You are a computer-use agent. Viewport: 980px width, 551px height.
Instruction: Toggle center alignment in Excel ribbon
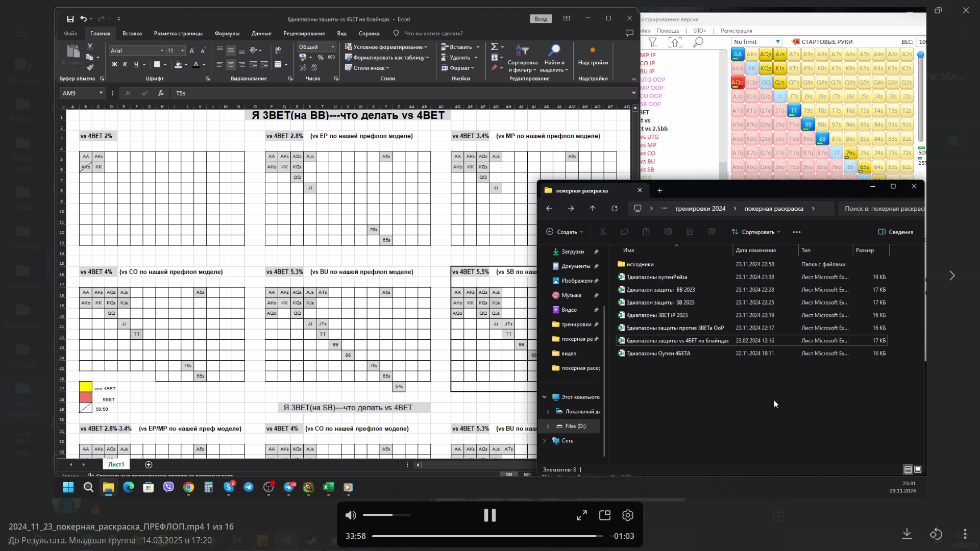pos(231,64)
